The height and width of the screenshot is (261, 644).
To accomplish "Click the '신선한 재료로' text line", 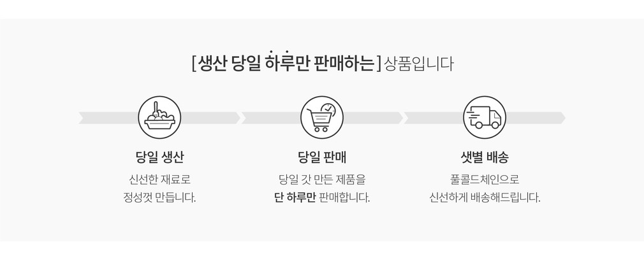I will (159, 180).
